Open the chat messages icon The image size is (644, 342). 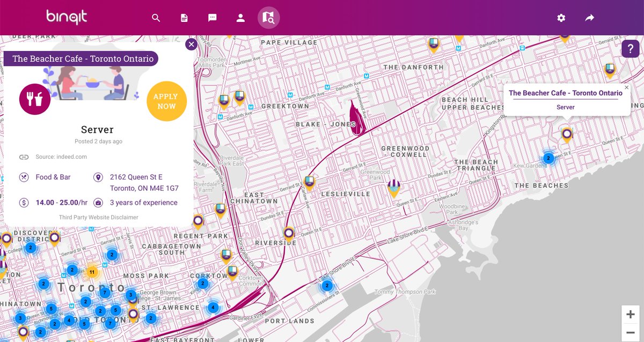[x=212, y=18]
